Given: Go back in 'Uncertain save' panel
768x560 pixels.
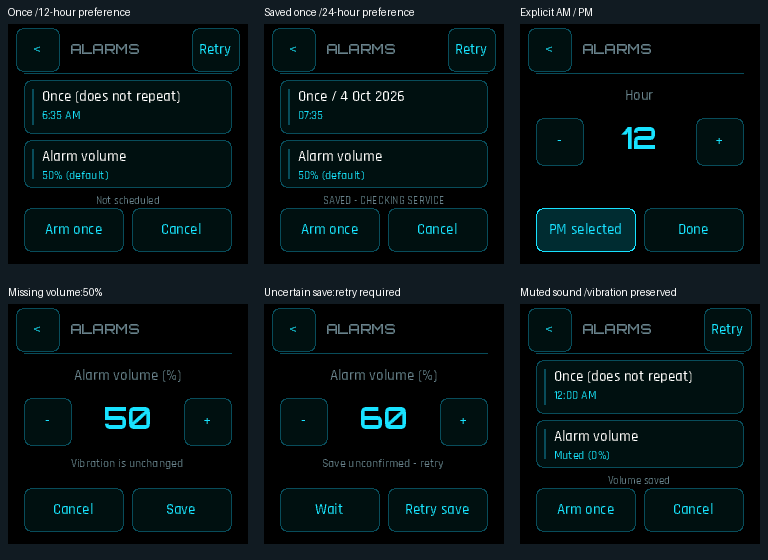Looking at the screenshot, I should click(294, 330).
